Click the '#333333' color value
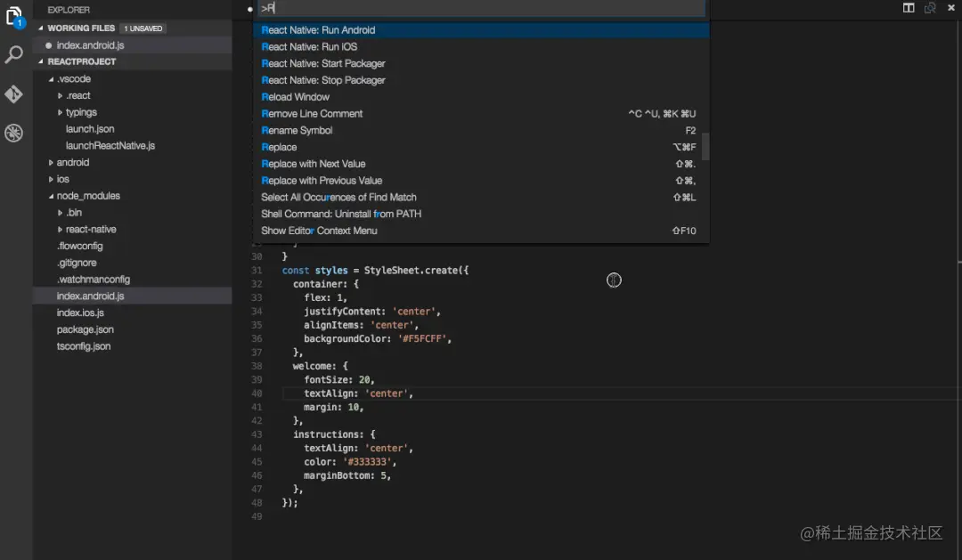The width and height of the screenshot is (962, 560). (x=368, y=462)
